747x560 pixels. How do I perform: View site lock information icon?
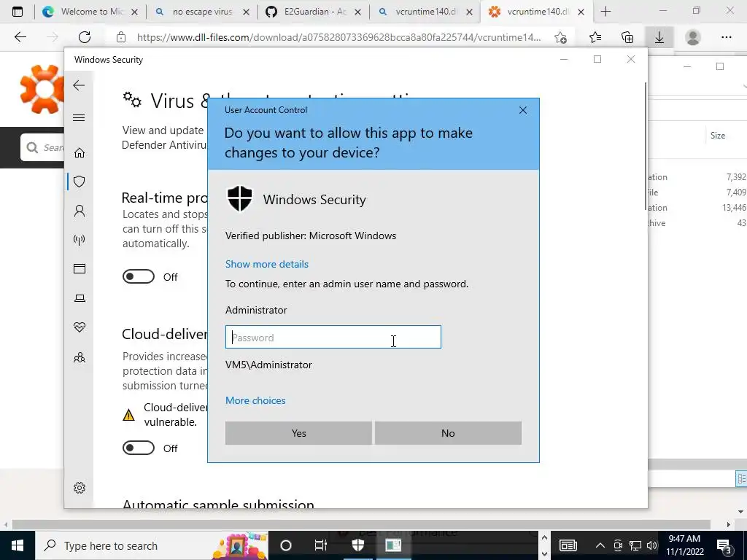tap(121, 37)
